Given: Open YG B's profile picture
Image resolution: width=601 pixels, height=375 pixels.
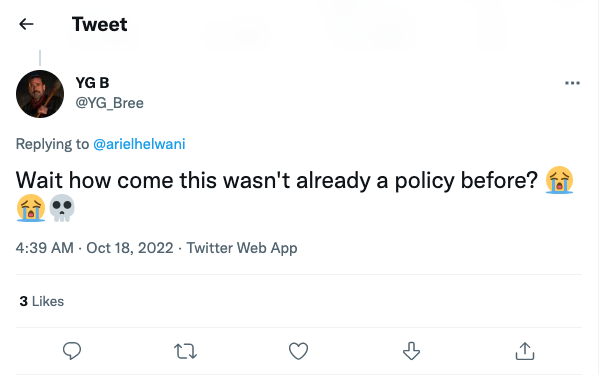Looking at the screenshot, I should coord(40,94).
